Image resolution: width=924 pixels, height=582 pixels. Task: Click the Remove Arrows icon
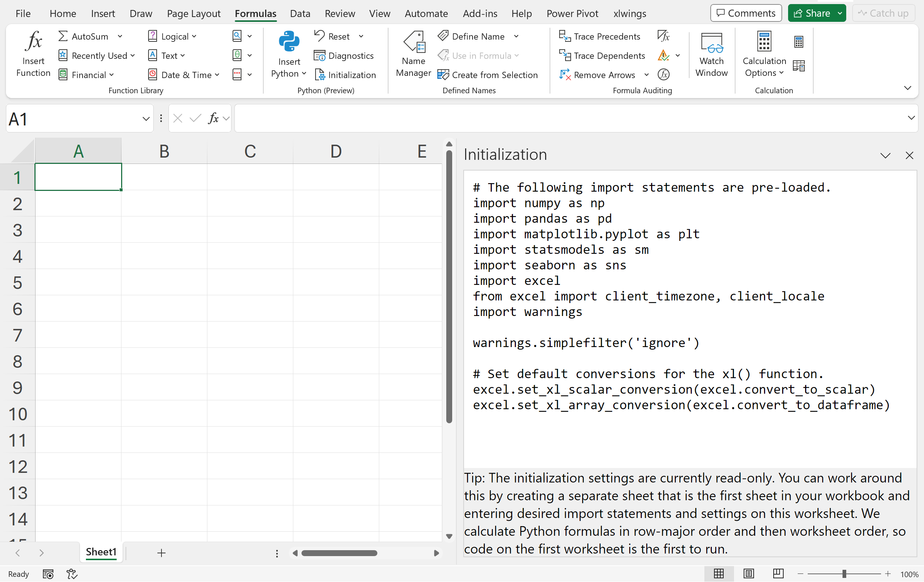[x=565, y=75]
